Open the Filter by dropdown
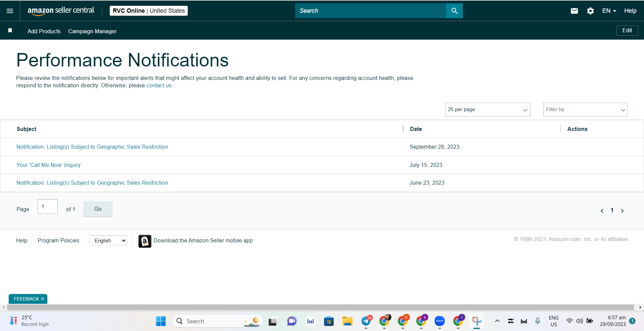The height and width of the screenshot is (331, 644). coord(585,110)
